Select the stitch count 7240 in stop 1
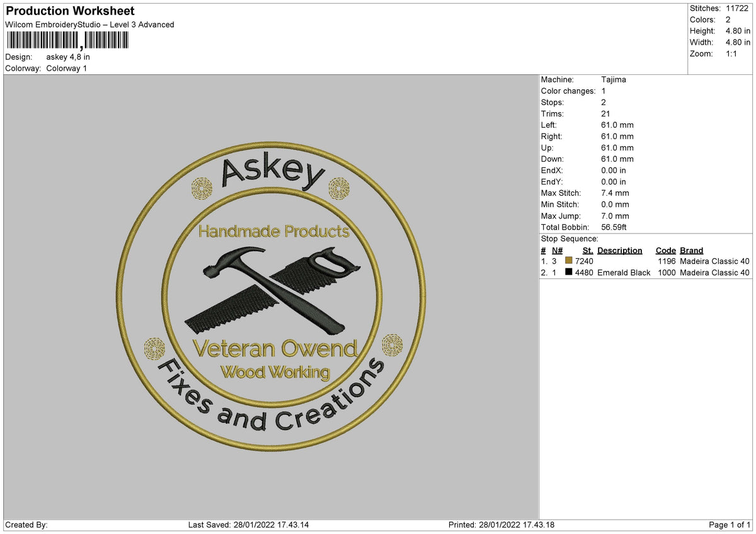The height and width of the screenshot is (534, 756). pos(584,261)
